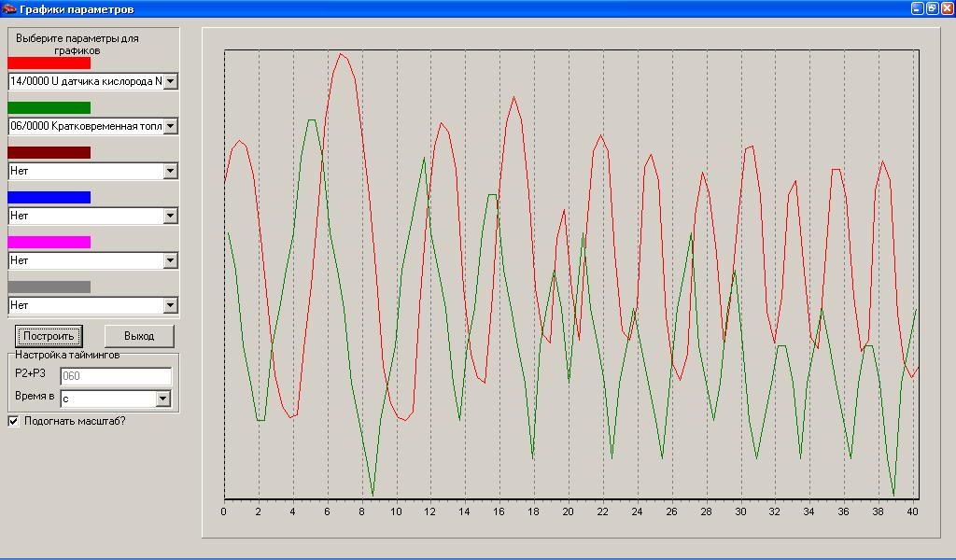Click the blue color swatch
The height and width of the screenshot is (560, 956).
coord(49,198)
